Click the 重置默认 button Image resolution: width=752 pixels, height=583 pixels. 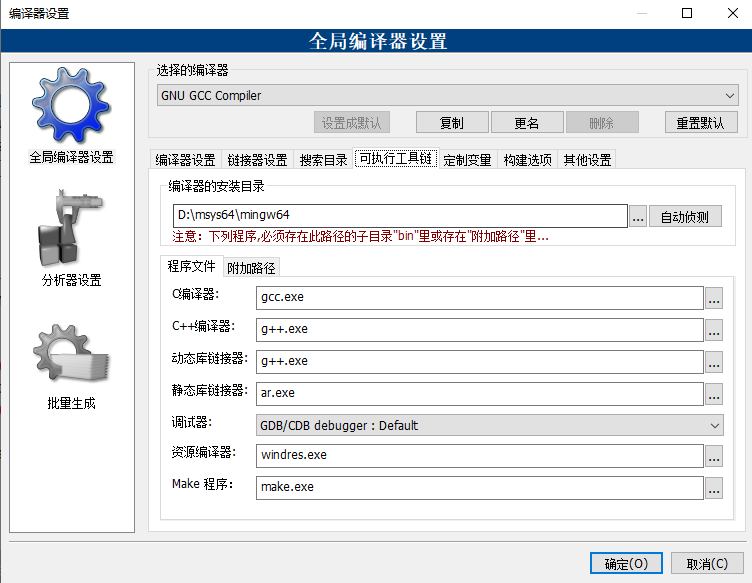tap(700, 123)
